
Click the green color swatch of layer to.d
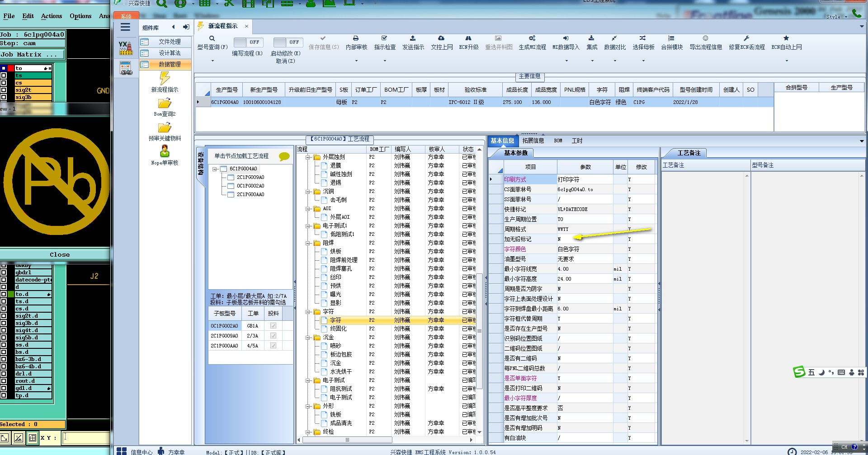(x=10, y=294)
